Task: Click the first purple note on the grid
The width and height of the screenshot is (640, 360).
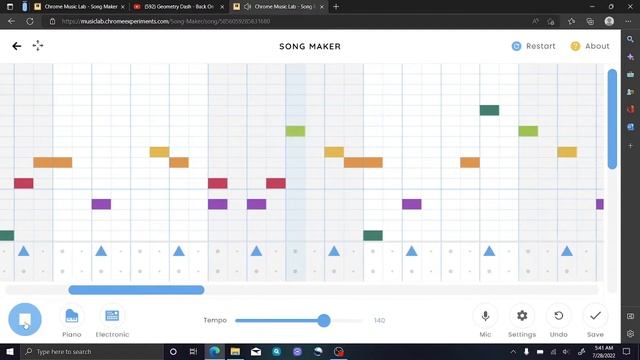Action: point(101,204)
